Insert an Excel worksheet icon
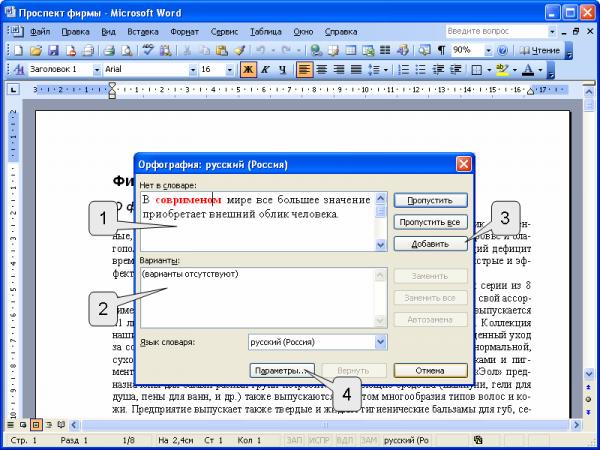 click(x=368, y=51)
